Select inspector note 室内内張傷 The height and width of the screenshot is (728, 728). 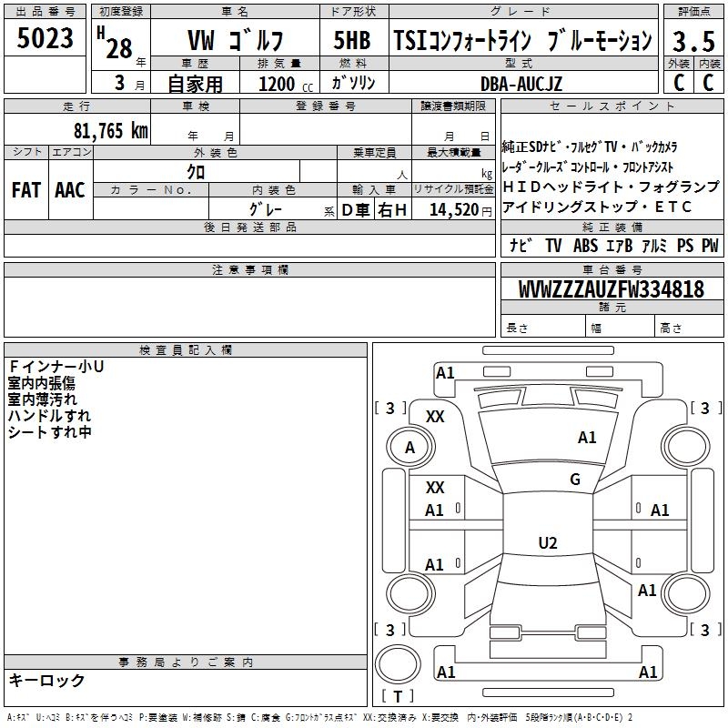[41, 383]
